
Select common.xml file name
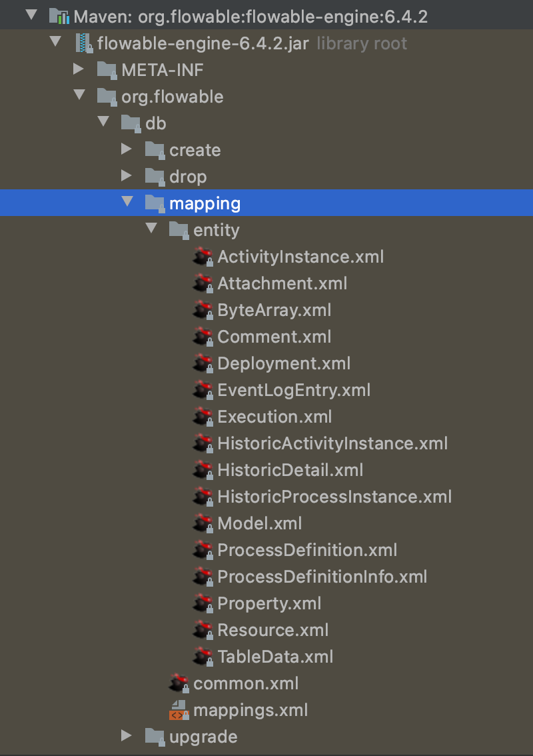click(247, 684)
